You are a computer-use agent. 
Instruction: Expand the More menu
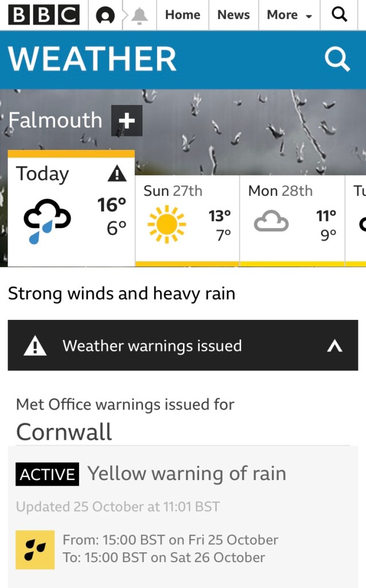tap(289, 16)
